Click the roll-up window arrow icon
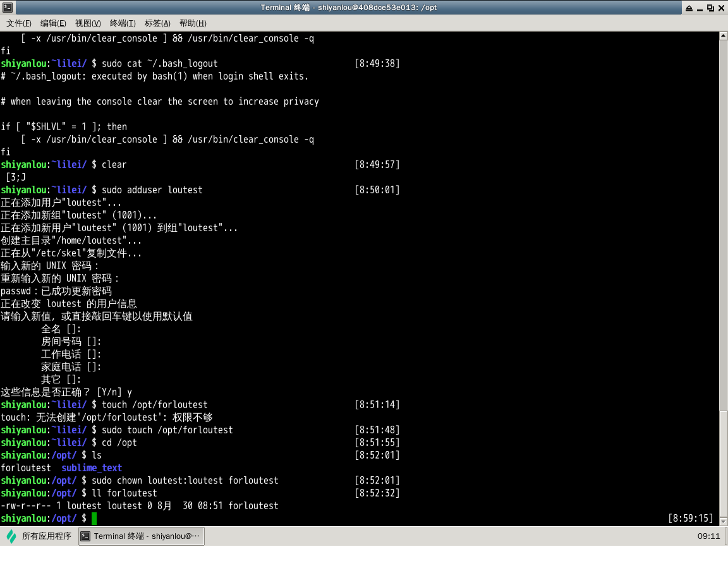Screen dimensions: 728x566 tap(689, 8)
